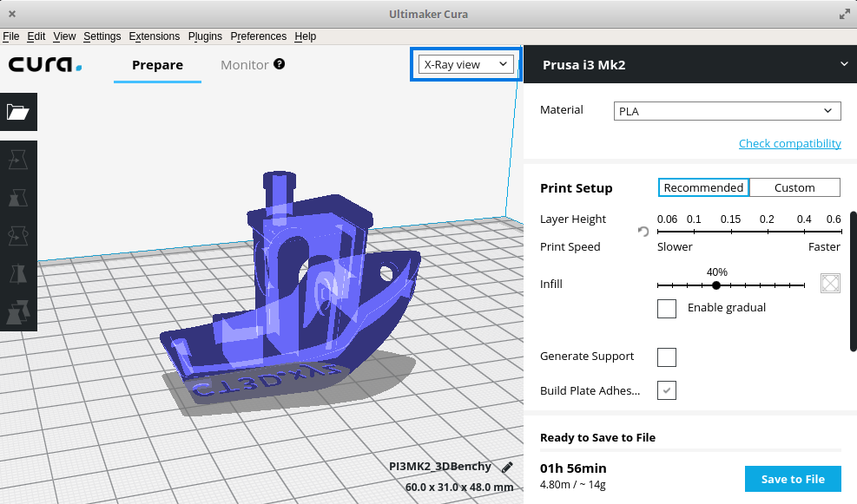Click the Monitor help question mark icon
This screenshot has height=504, width=857.
pos(280,64)
